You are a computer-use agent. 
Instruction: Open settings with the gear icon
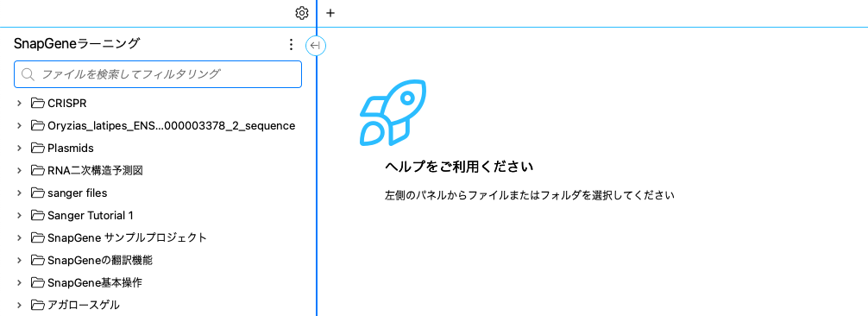tap(302, 13)
